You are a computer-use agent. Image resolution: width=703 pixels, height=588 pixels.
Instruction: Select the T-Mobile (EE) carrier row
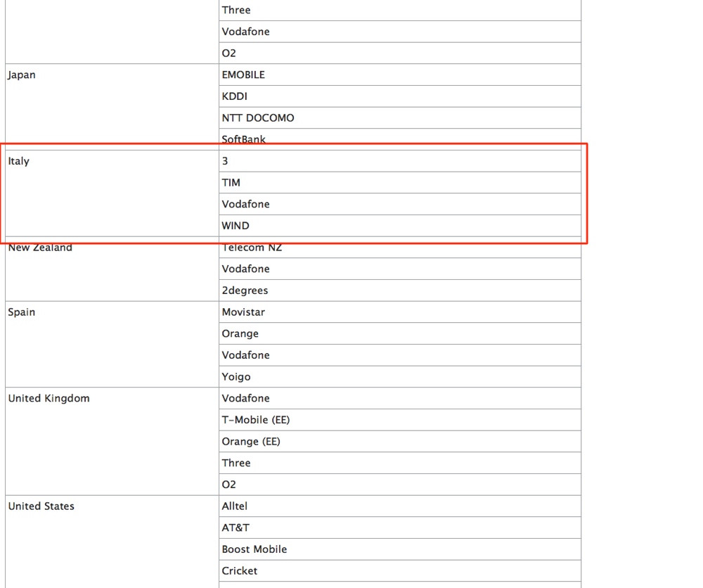point(256,420)
